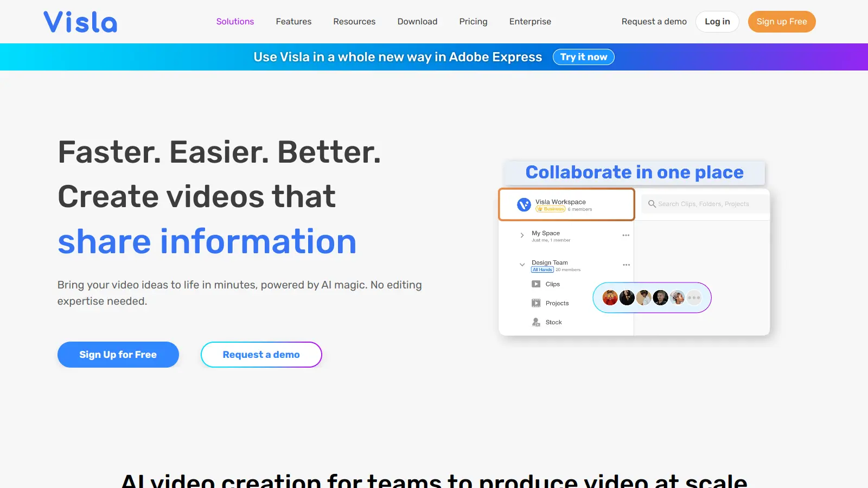Click the search magnifier icon
The height and width of the screenshot is (488, 868).
click(651, 203)
